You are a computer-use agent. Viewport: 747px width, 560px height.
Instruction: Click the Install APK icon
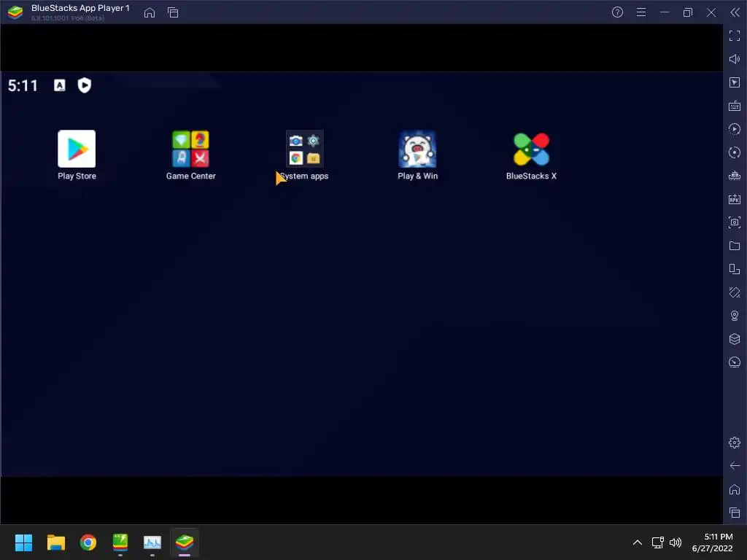coord(735,199)
